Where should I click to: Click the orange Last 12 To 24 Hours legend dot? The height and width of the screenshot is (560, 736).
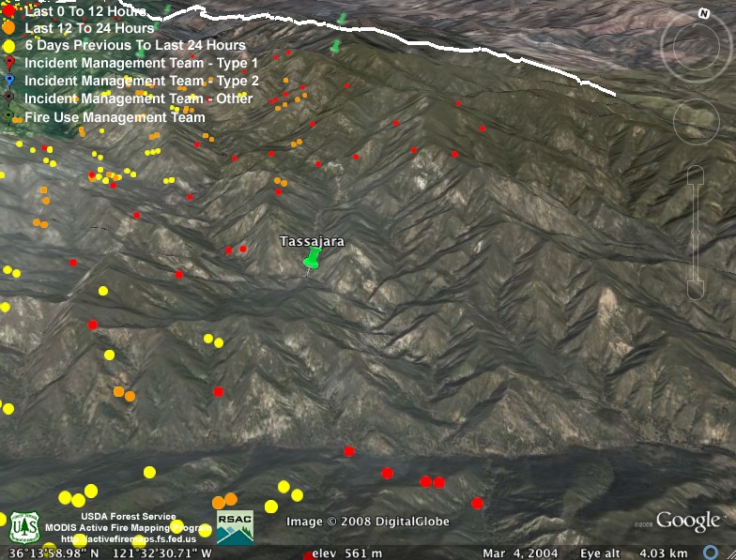[8, 28]
